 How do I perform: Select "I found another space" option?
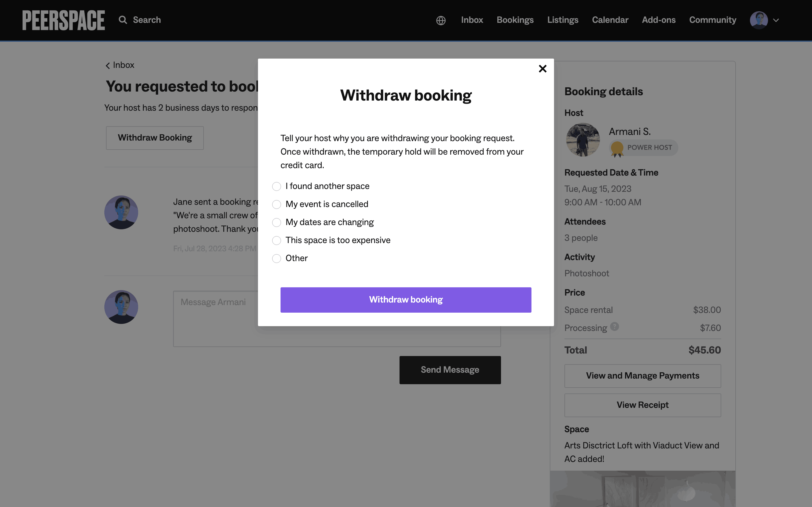[x=277, y=186]
